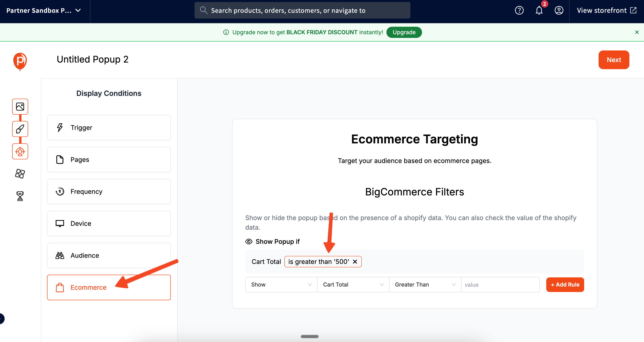Dismiss the Black Friday banner
This screenshot has width=644, height=342.
637,32
